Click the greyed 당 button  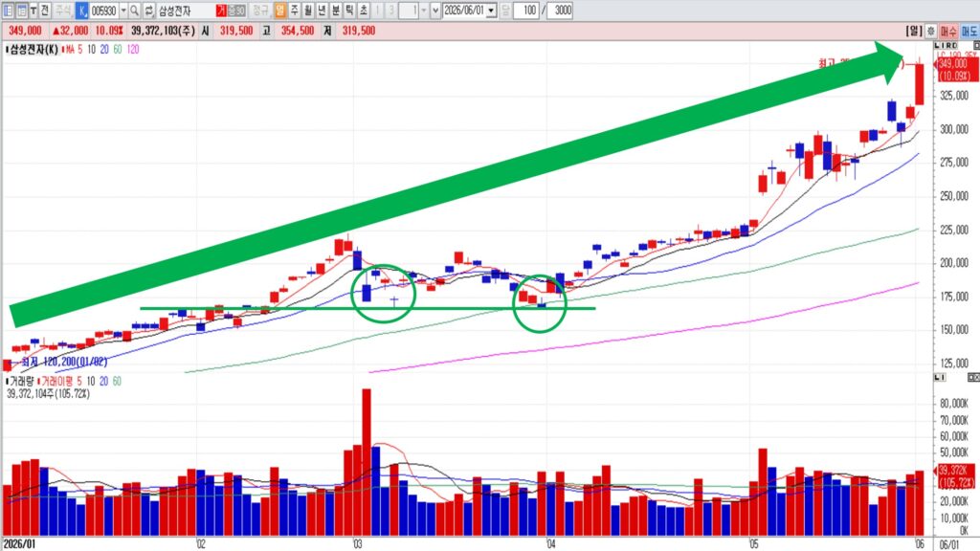(505, 11)
